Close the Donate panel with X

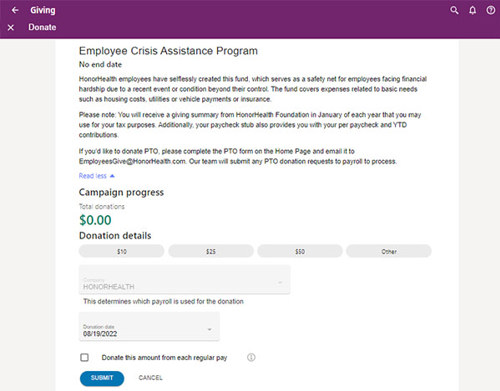pyautogui.click(x=11, y=28)
